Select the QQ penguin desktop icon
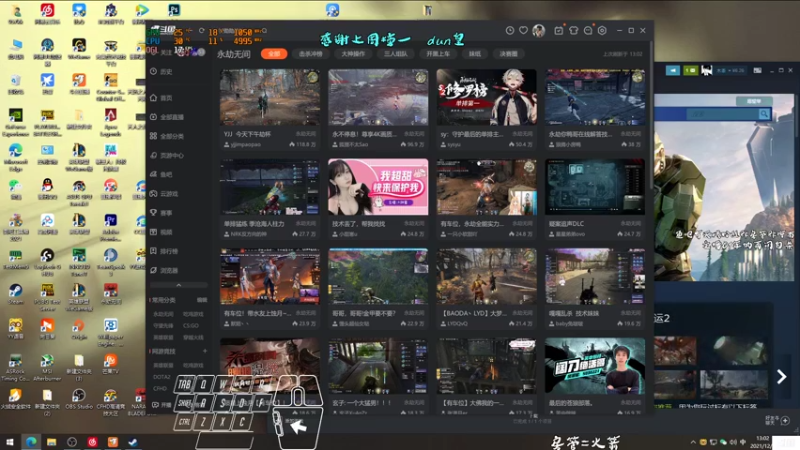This screenshot has width=800, height=450. [x=47, y=188]
